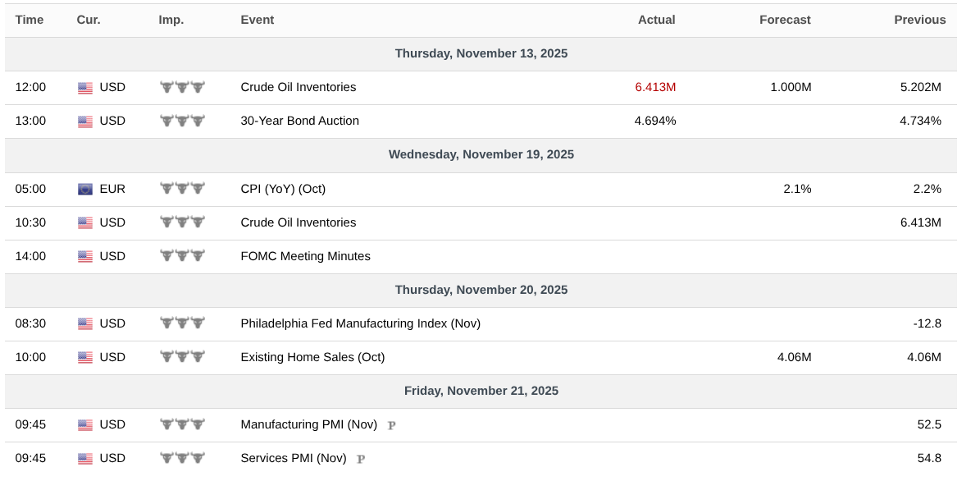The width and height of the screenshot is (980, 481).
Task: Open the Manufacturing PMI (Nov) event
Action: (308, 424)
